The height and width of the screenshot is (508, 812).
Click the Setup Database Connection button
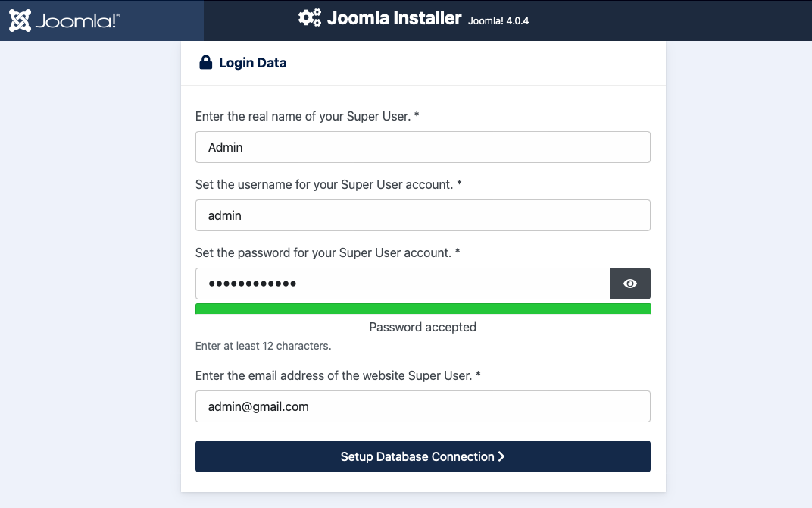423,456
